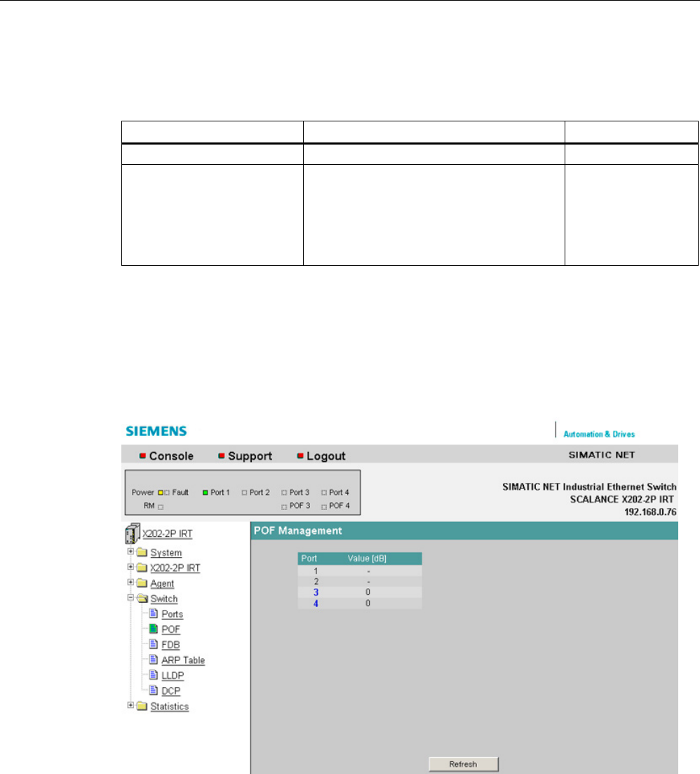This screenshot has height=774, width=700.
Task: Click the POF 3 LED indicator
Action: tap(283, 507)
